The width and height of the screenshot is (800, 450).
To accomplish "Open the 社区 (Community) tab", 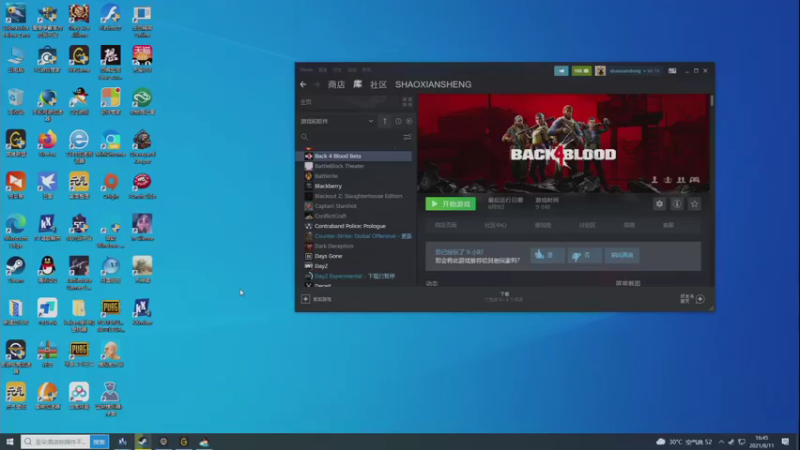I will [378, 85].
